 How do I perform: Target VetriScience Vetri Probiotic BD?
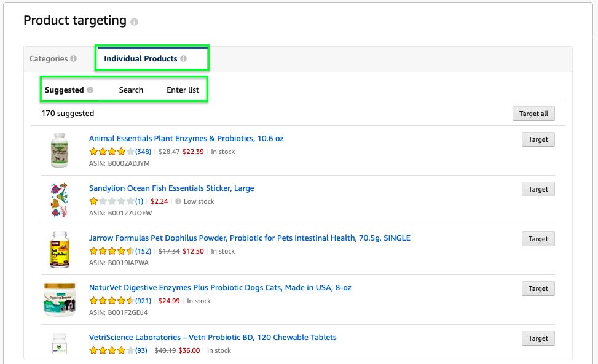pos(538,338)
